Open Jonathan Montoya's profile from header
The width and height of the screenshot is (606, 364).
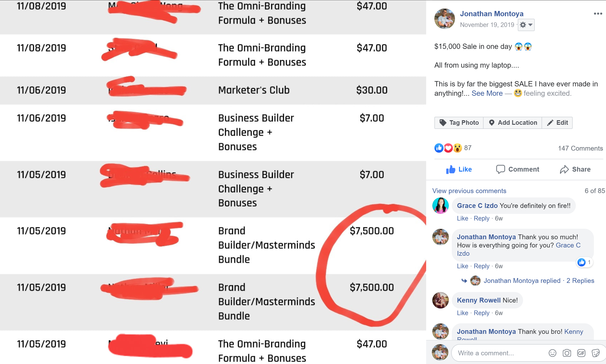point(492,14)
